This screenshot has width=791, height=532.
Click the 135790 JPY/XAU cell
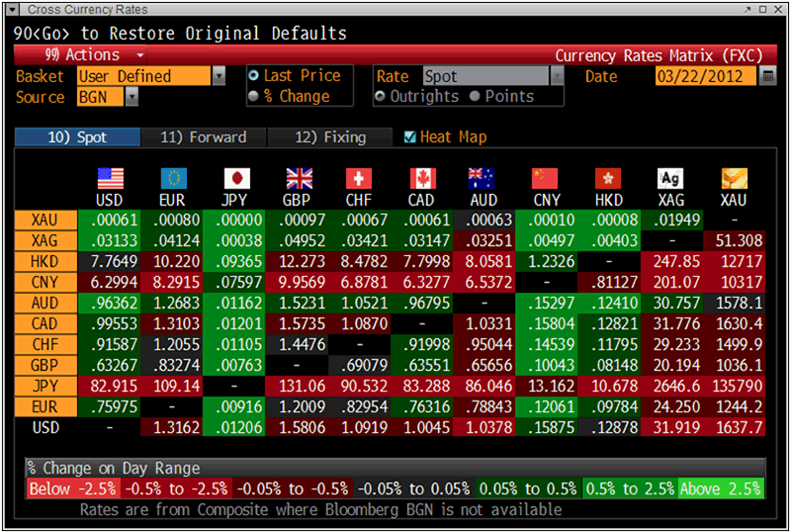click(x=735, y=386)
